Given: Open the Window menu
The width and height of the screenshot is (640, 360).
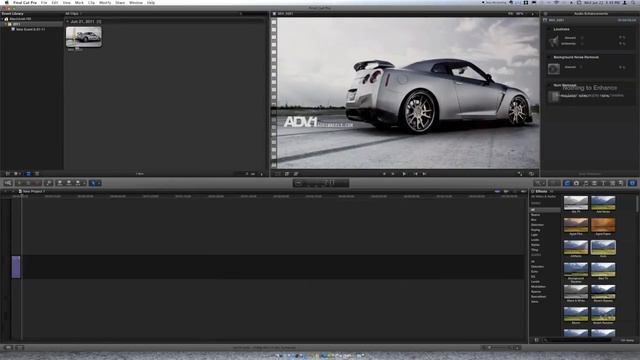Looking at the screenshot, I should pos(136,2).
